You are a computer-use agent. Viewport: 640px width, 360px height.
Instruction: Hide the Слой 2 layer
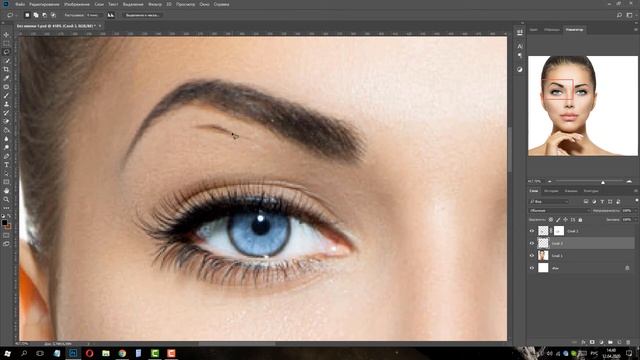coord(531,243)
